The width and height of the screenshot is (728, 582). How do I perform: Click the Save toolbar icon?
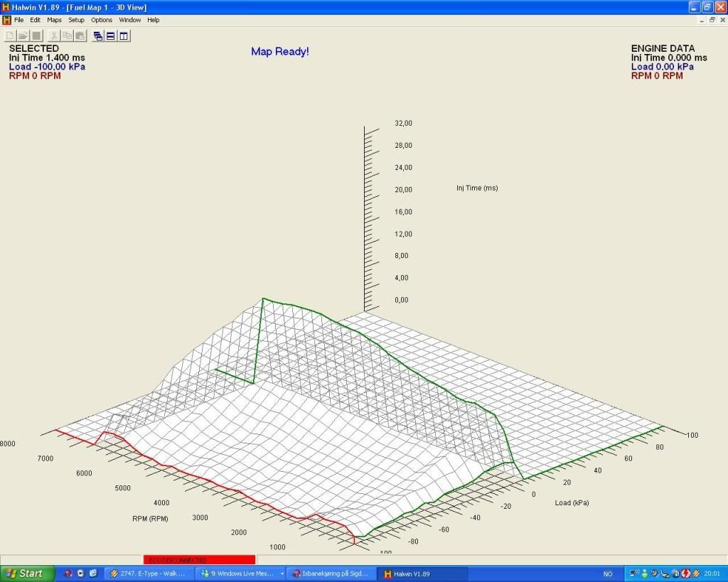pos(36,36)
